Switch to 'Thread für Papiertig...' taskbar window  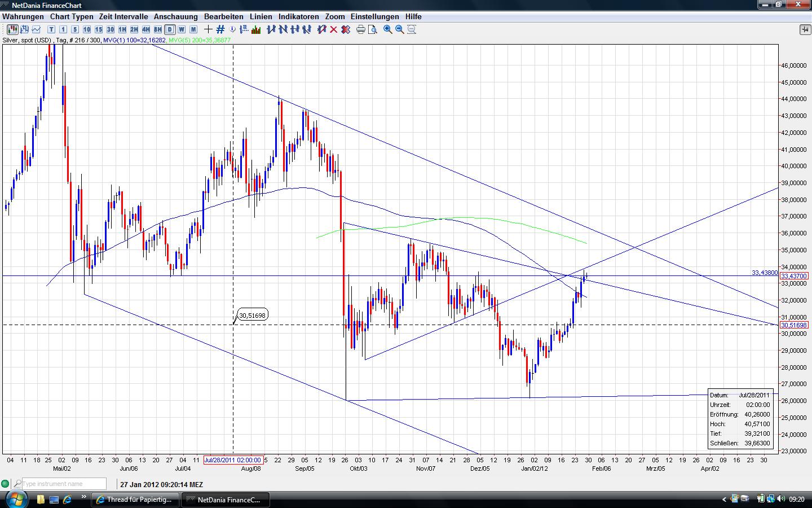135,500
